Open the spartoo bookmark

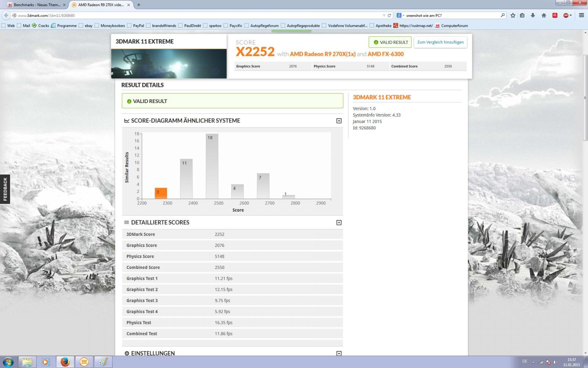pos(212,26)
